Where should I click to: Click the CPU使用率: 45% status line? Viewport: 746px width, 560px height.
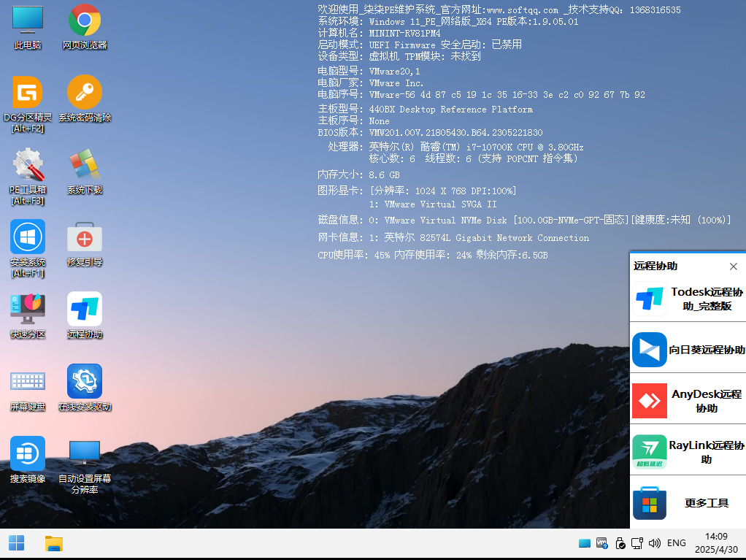pos(432,255)
